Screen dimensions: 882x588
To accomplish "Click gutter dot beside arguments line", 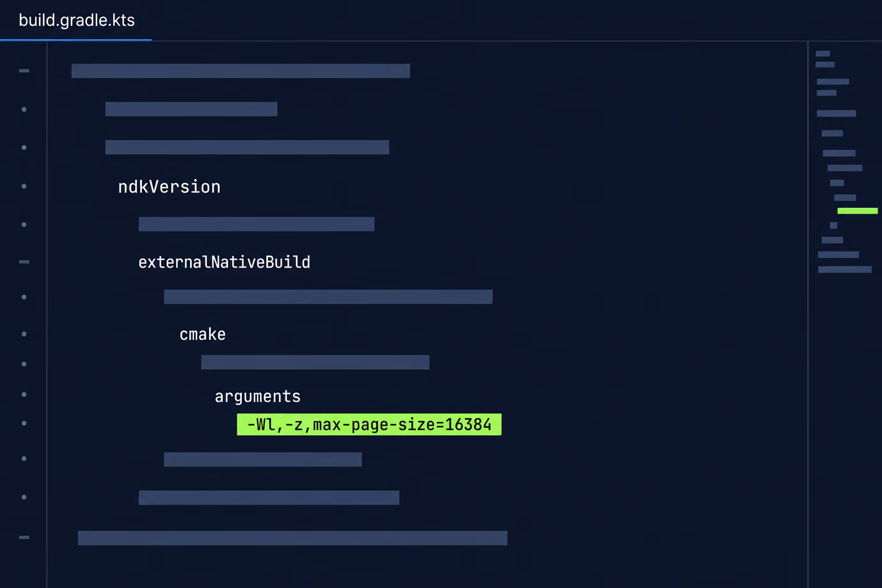I will (x=24, y=394).
